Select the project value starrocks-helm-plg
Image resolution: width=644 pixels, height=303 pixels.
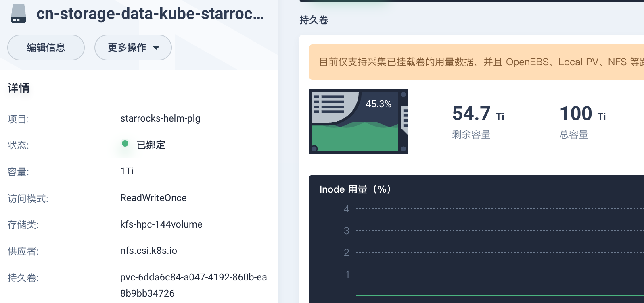click(x=160, y=118)
